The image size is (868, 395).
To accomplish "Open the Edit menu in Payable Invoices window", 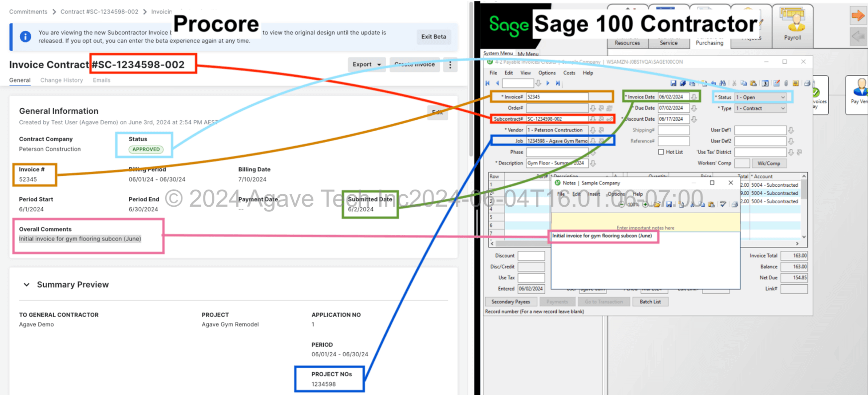I will pos(509,73).
